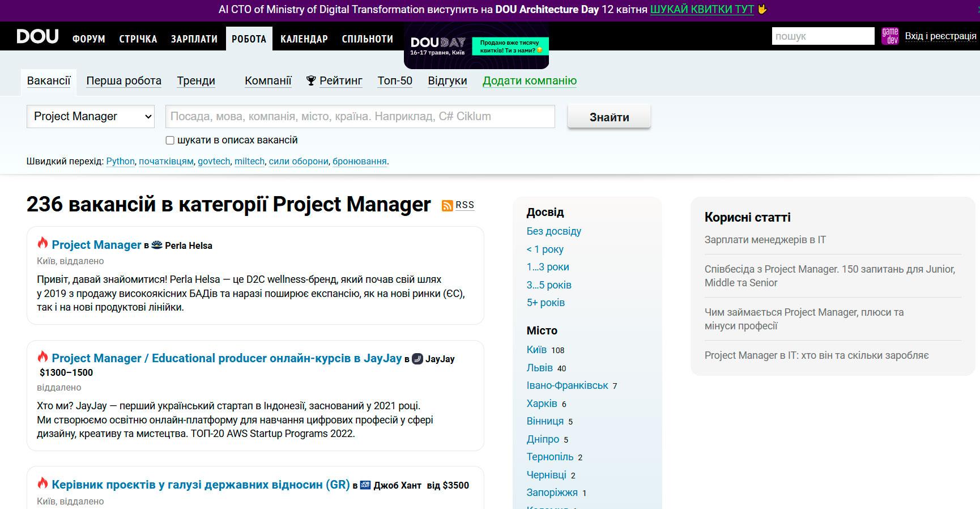Open the Project Manager vacancy at Perla Helsa
This screenshot has height=509, width=980.
(x=96, y=245)
